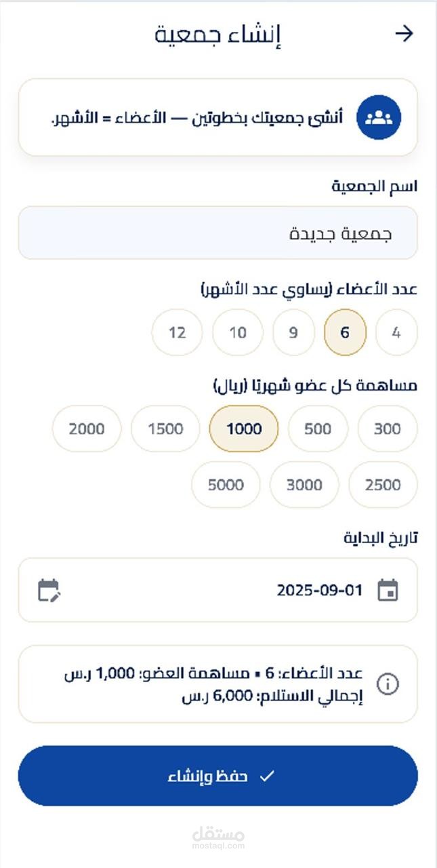Click the association name input field

[x=218, y=233]
